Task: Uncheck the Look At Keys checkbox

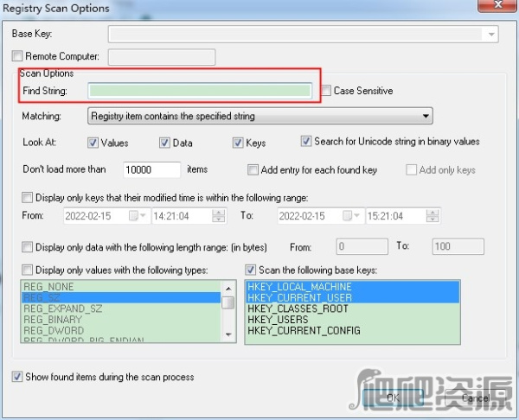Action: click(238, 143)
